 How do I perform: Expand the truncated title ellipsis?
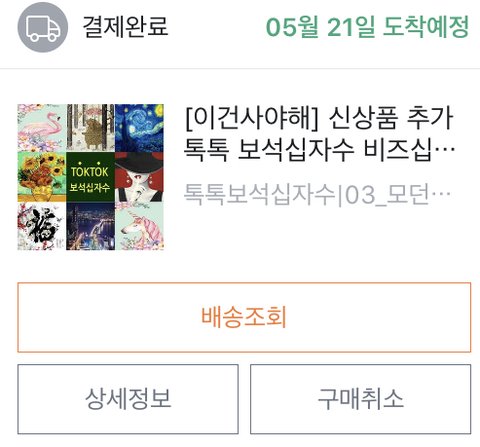(445, 153)
